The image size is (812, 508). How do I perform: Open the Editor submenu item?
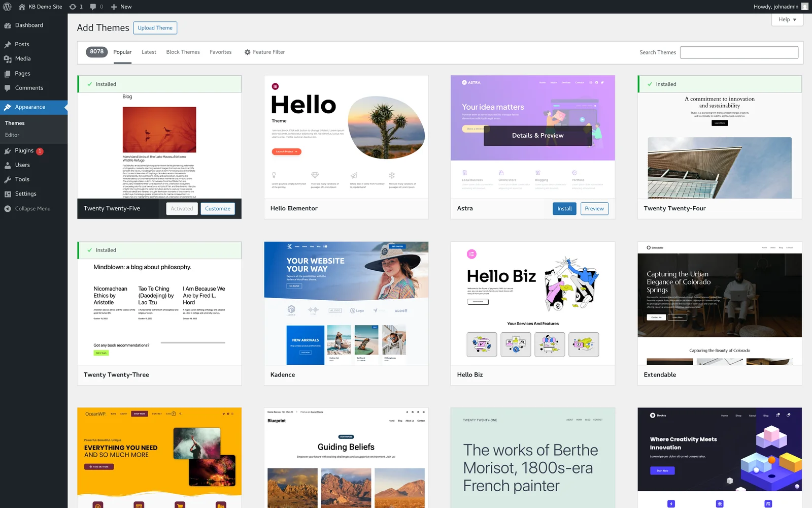(x=12, y=135)
